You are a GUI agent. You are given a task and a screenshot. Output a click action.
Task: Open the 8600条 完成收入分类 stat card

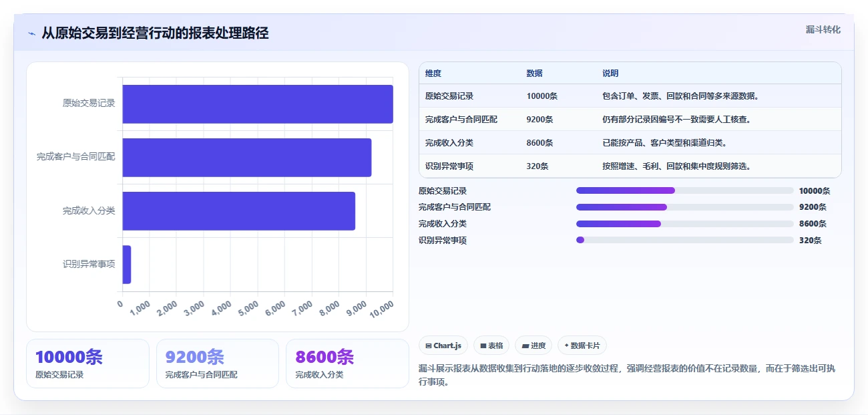[347, 364]
